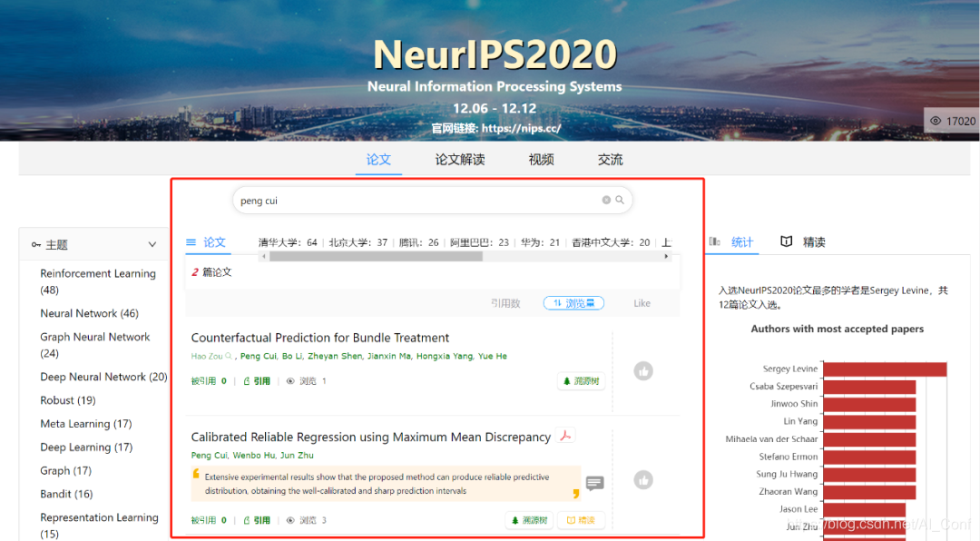This screenshot has height=541, width=980.
Task: Open author Hongxia Yang profile
Action: tap(445, 356)
